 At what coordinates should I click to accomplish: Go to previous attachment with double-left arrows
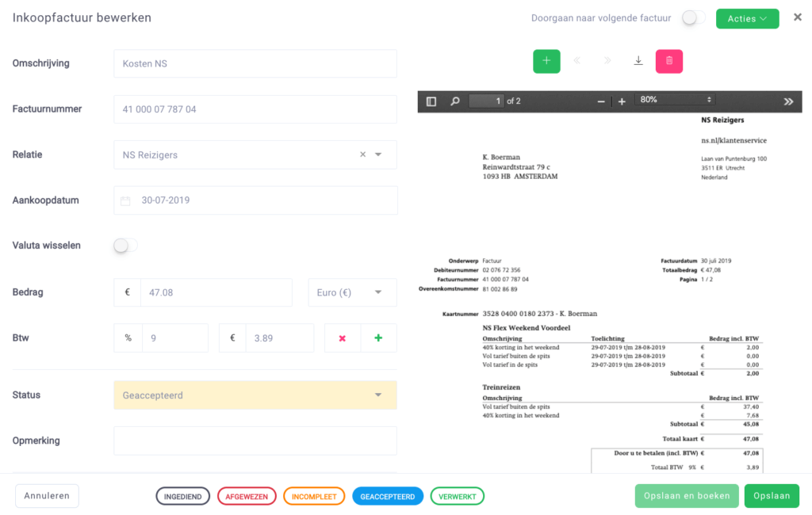[x=577, y=61]
